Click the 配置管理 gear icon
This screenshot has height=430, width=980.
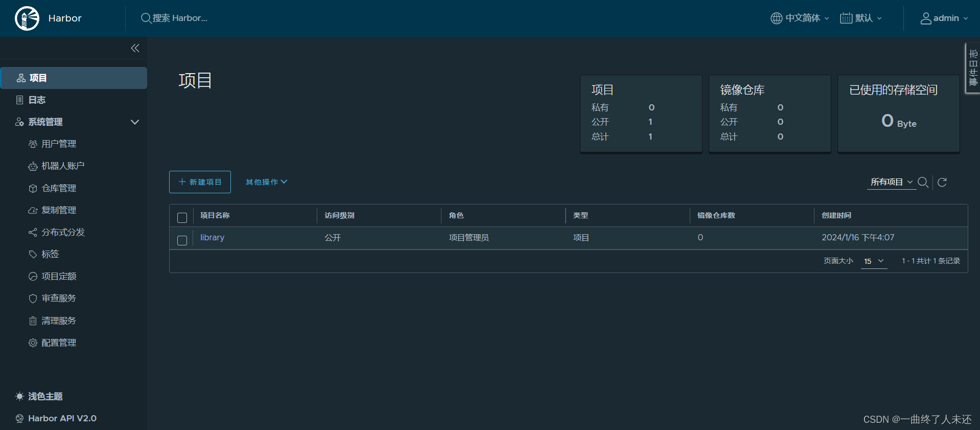33,343
